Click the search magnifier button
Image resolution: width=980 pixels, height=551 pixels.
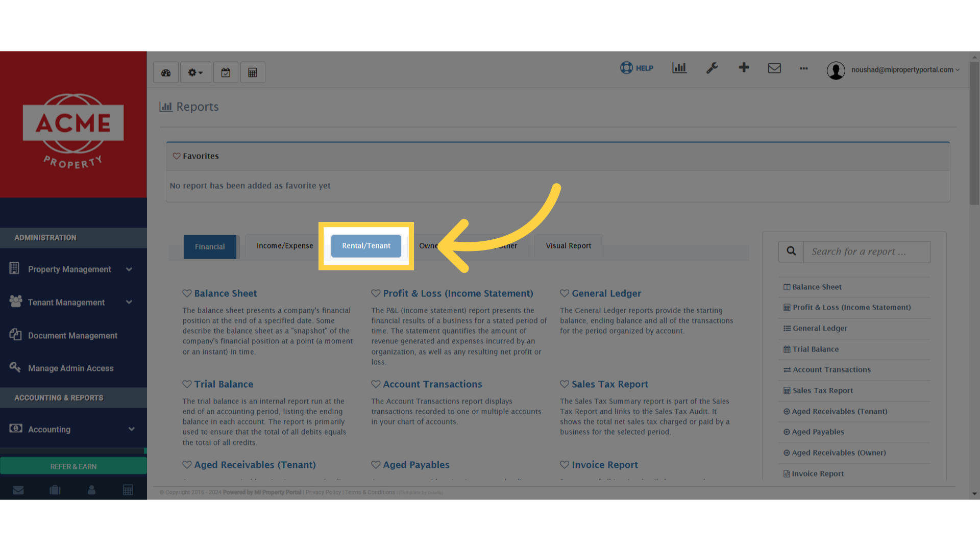click(791, 252)
